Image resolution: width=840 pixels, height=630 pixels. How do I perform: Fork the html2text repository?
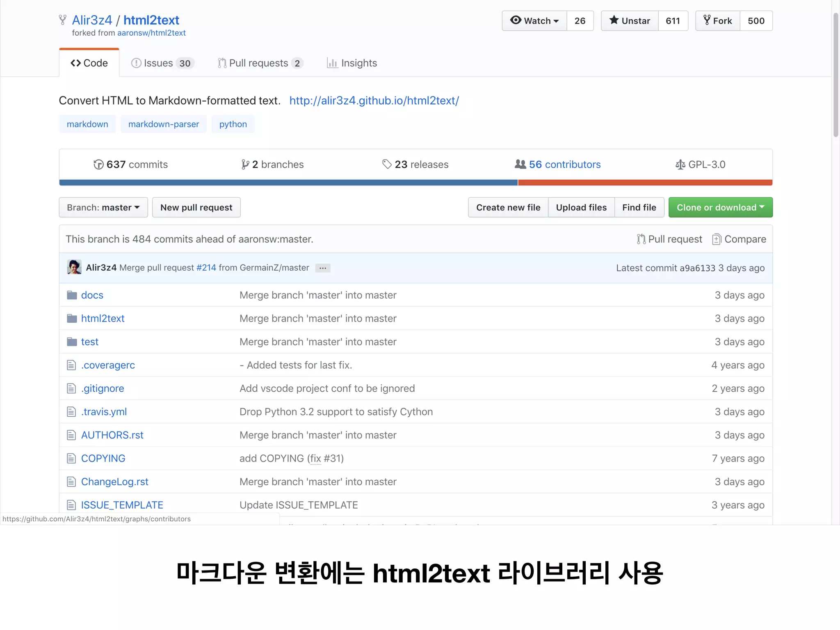718,21
